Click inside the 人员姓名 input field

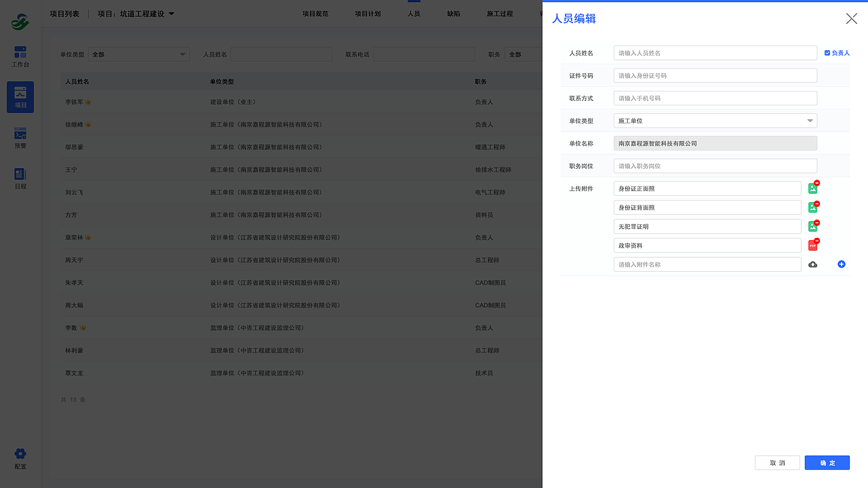point(715,52)
